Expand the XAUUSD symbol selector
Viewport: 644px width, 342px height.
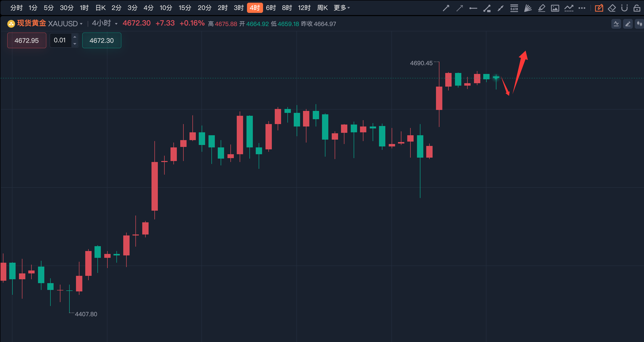tap(65, 24)
